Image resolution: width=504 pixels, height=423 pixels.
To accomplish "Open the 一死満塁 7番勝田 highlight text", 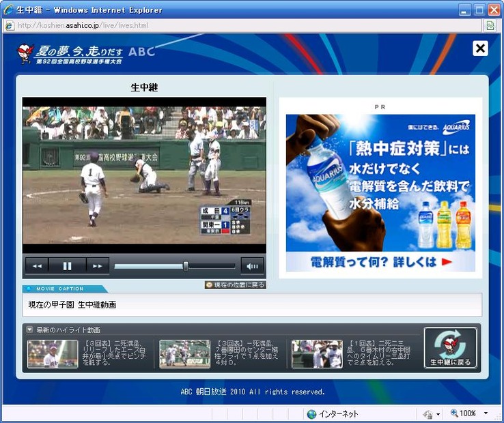I will click(247, 353).
